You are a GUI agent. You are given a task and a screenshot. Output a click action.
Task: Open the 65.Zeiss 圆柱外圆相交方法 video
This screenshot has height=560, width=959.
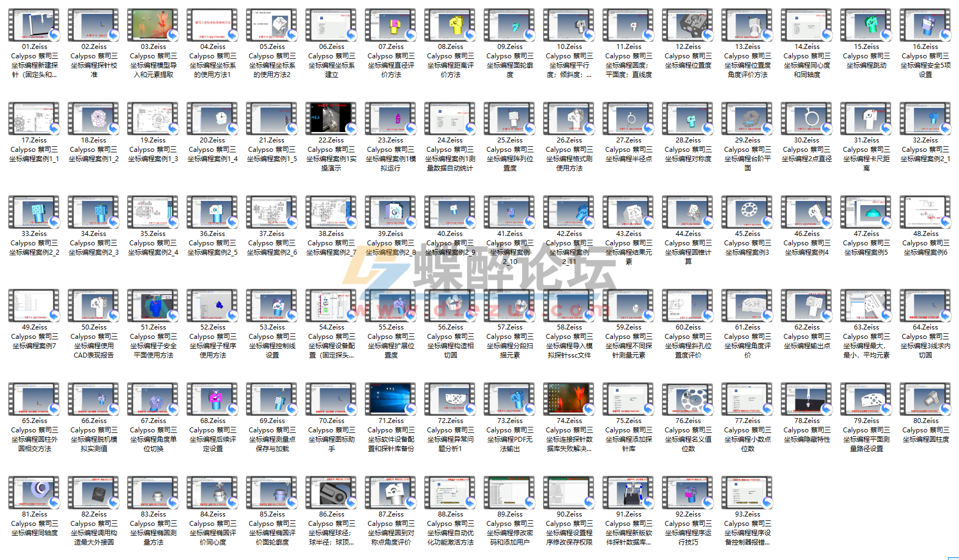(x=33, y=400)
